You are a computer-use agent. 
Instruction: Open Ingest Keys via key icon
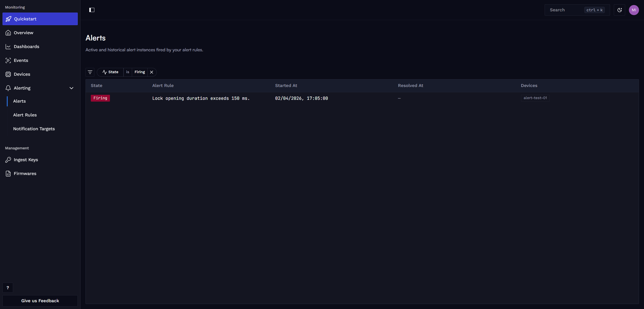[x=8, y=160]
